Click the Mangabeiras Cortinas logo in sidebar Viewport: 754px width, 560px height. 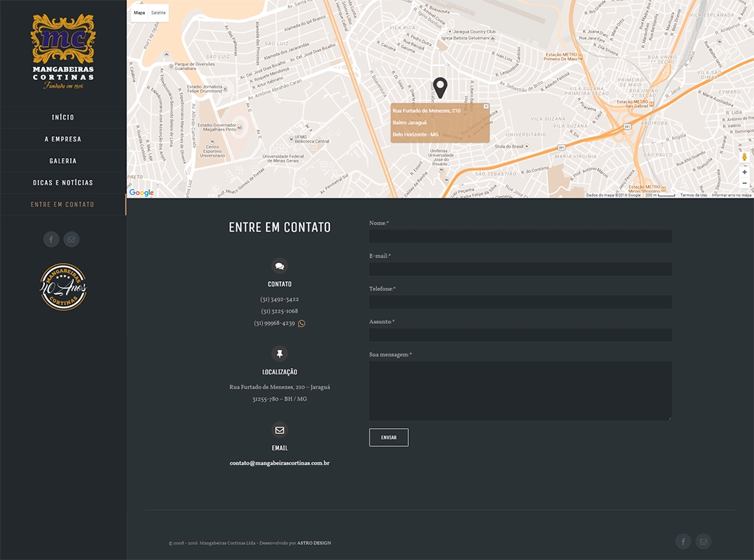point(63,51)
